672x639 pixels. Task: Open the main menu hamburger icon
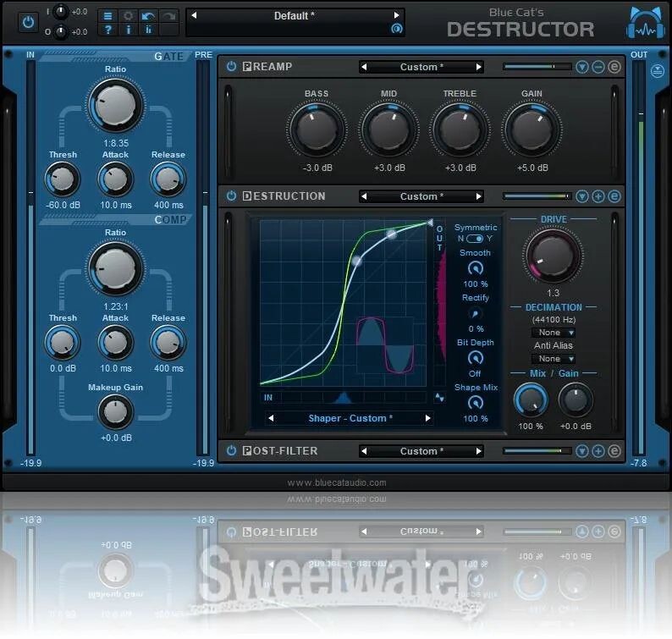(108, 16)
